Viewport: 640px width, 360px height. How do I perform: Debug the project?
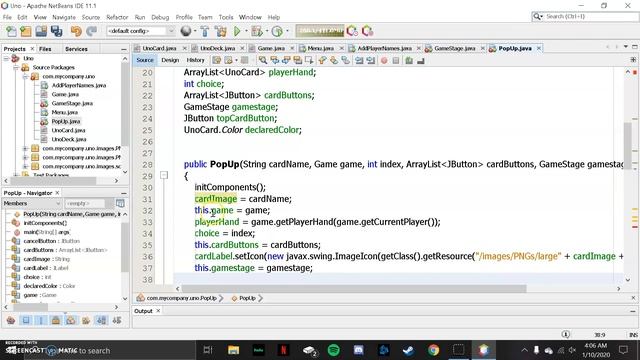[257, 31]
